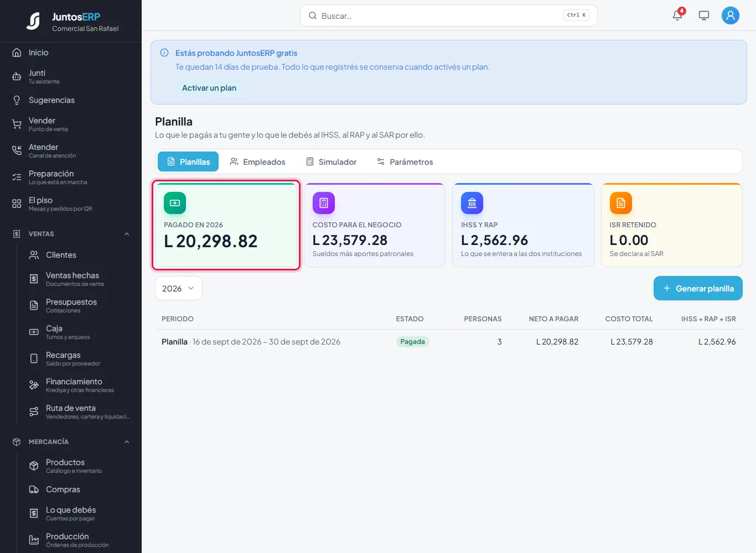Open Producción órdenes
Image resolution: width=756 pixels, height=553 pixels.
click(79, 540)
